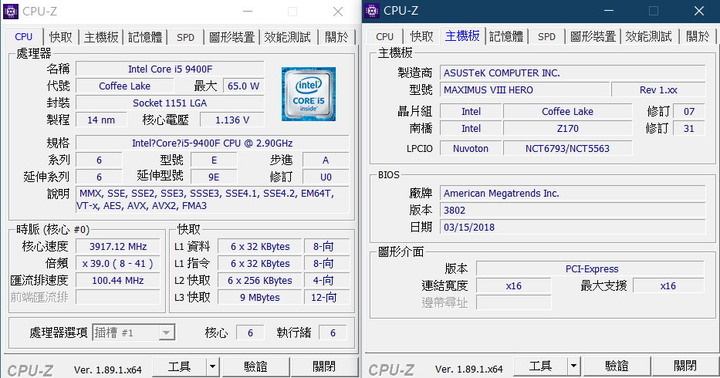Click the extended model value 9E
The image size is (720, 378).
pyautogui.click(x=214, y=177)
